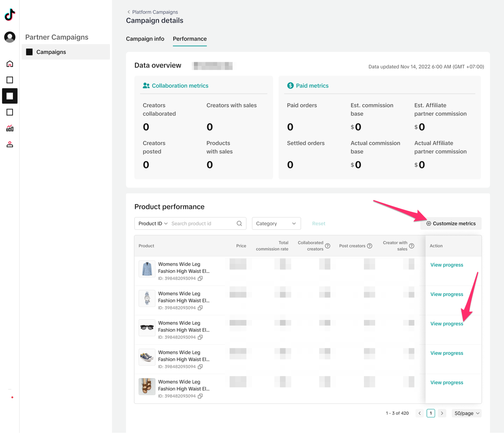The image size is (504, 438).
Task: Click View progress for the sunglasses product
Action: (x=447, y=324)
